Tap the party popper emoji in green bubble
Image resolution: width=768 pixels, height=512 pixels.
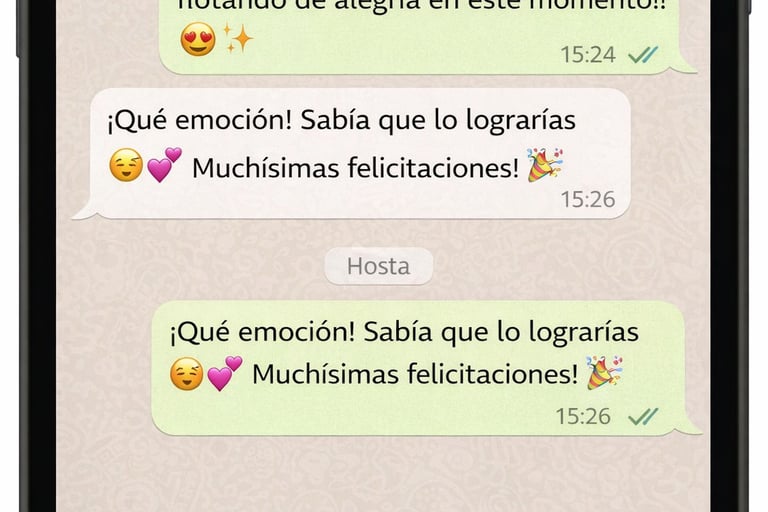pos(604,373)
